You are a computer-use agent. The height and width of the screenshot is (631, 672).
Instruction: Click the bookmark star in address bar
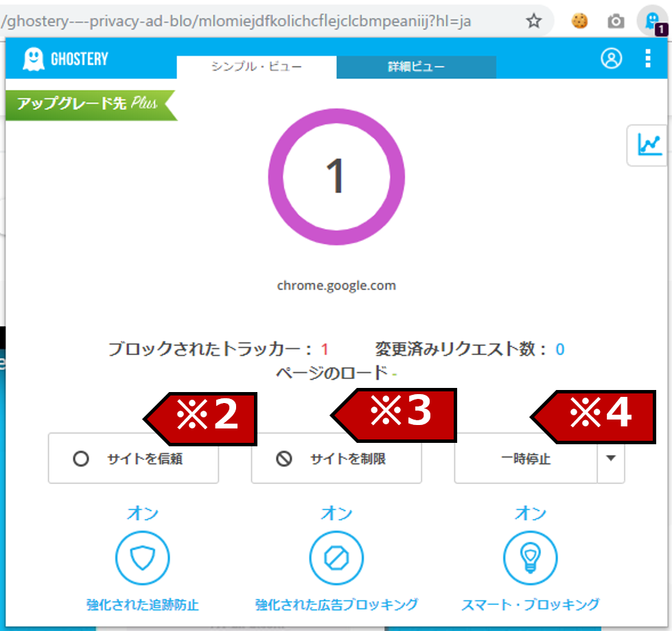pyautogui.click(x=533, y=21)
